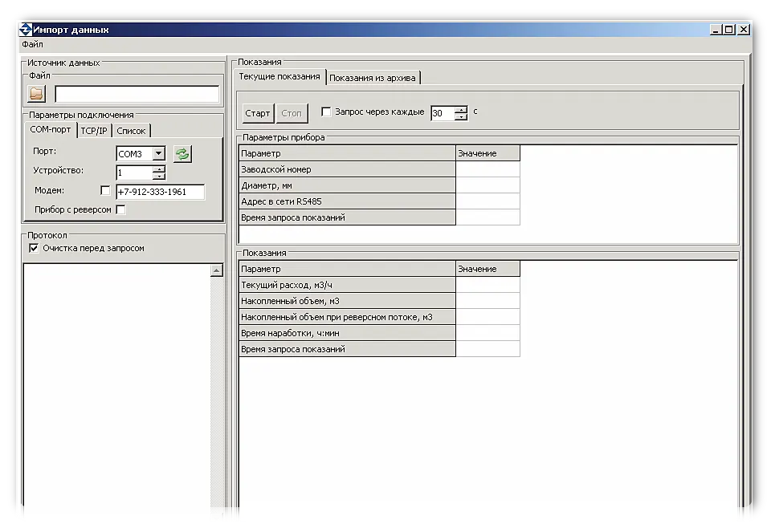Open file browse folder icon

click(x=36, y=94)
